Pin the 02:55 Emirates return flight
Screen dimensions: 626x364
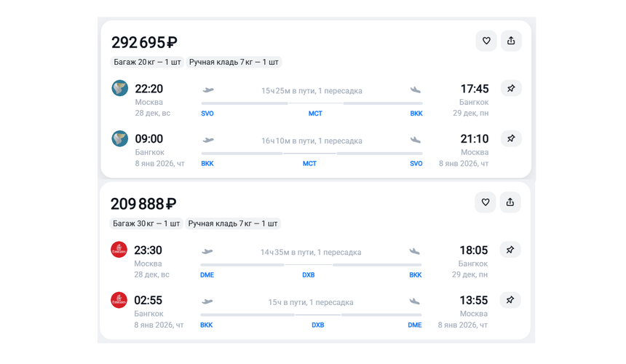[510, 300]
